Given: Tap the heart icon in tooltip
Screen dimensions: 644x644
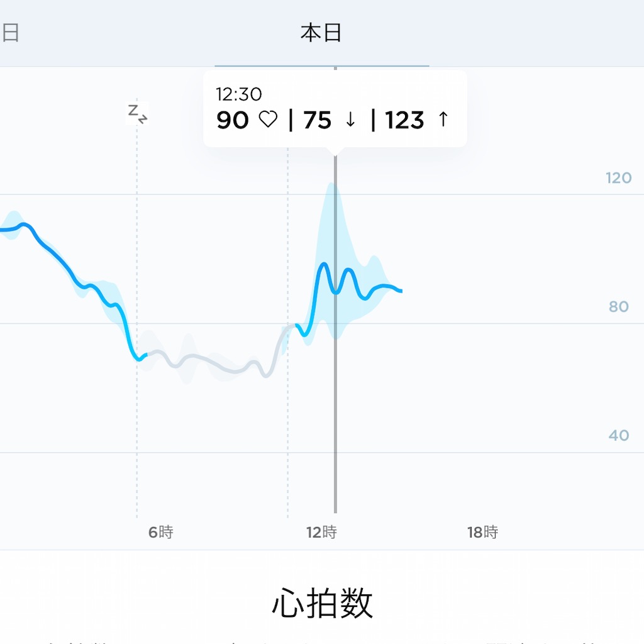Looking at the screenshot, I should tap(268, 119).
